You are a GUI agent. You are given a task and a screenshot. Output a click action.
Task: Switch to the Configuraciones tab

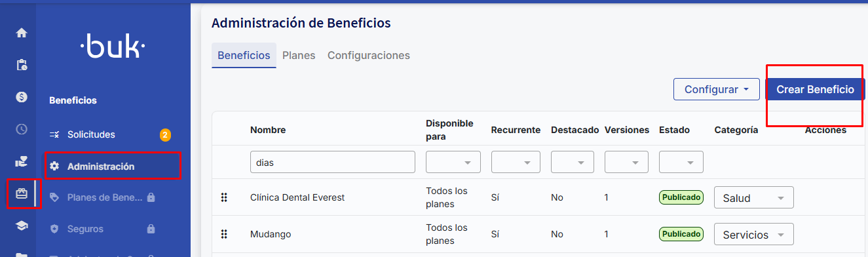point(369,56)
